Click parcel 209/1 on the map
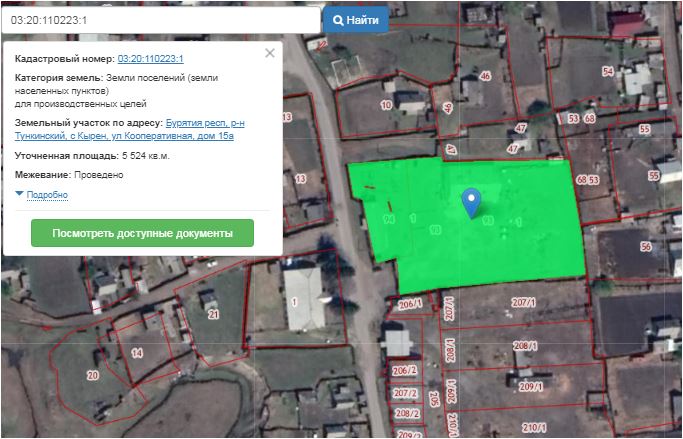This screenshot has height=439, width=683. (x=530, y=386)
